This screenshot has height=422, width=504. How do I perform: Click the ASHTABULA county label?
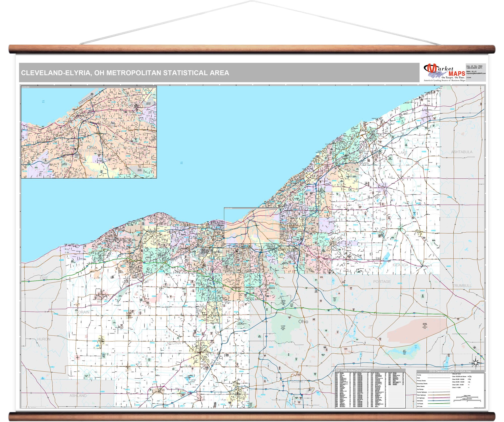[461, 152]
